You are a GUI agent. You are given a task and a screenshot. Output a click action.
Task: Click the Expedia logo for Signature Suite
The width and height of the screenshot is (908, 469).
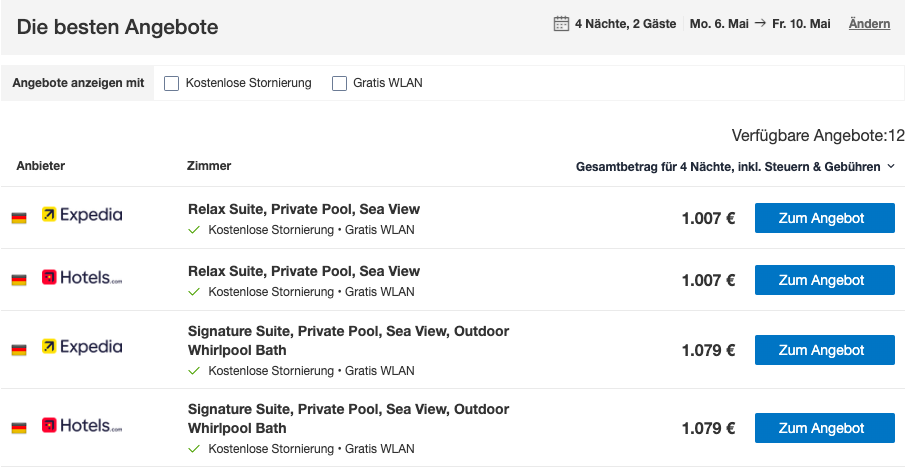coord(82,347)
